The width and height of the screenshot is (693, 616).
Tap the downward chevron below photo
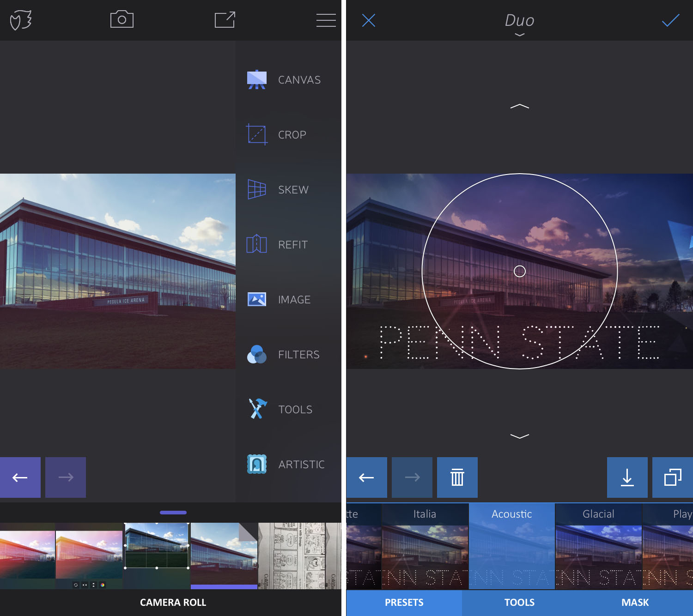point(520,436)
